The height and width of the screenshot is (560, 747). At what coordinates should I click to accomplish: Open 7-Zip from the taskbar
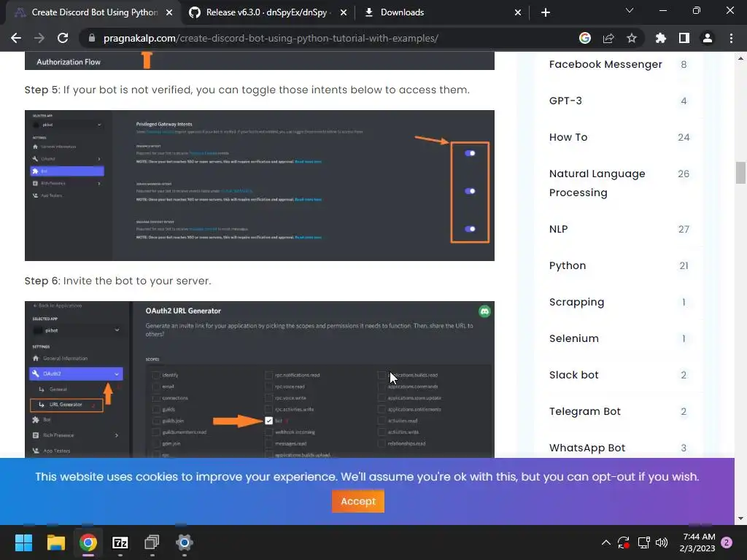tap(120, 542)
